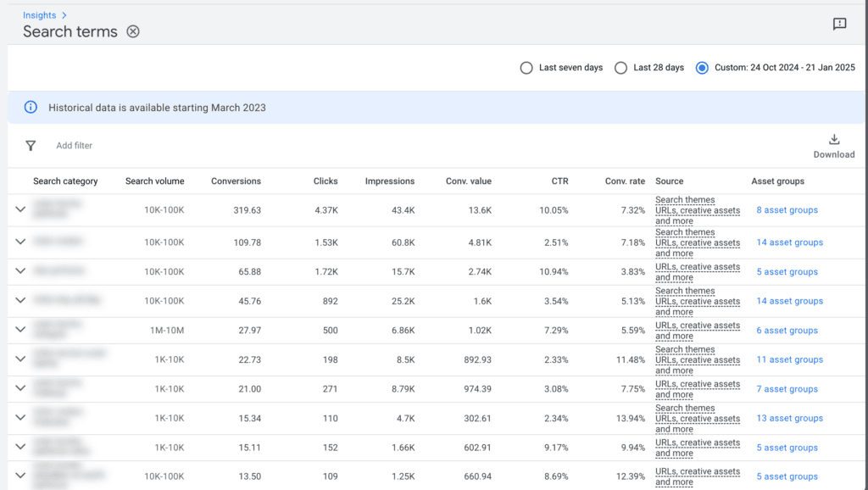Expand the row with 11.48% conversion rate
Viewport: 868px width, 490px height.
(20, 359)
